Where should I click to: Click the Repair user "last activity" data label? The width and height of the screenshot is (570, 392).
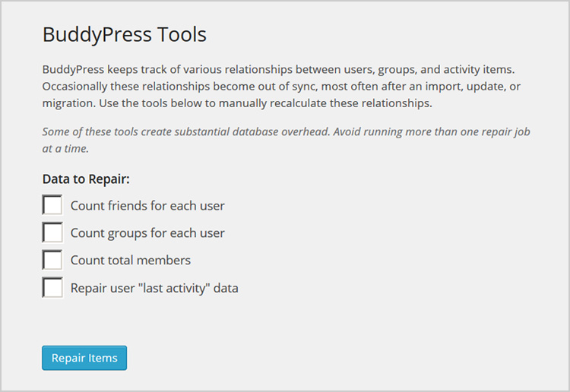tap(154, 288)
